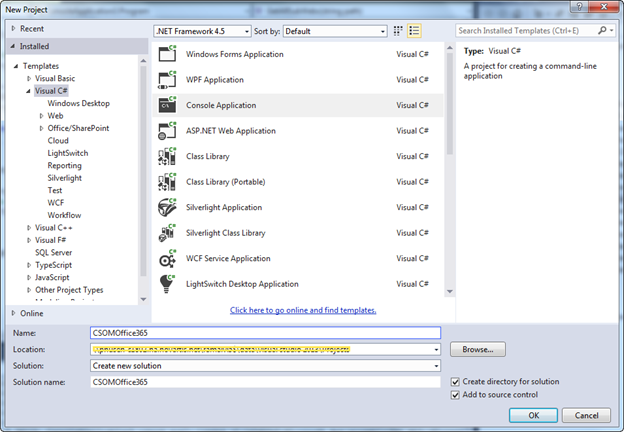The image size is (624, 432).
Task: Select Workflow template category
Action: click(64, 215)
